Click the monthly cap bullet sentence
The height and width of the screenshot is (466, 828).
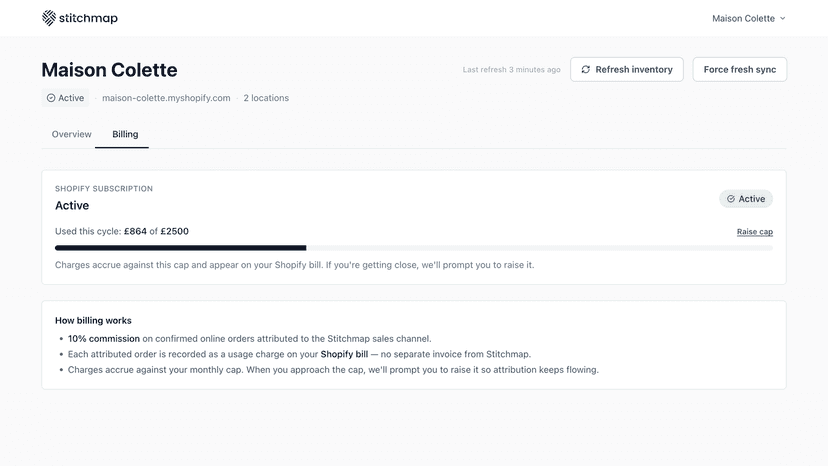pos(333,370)
